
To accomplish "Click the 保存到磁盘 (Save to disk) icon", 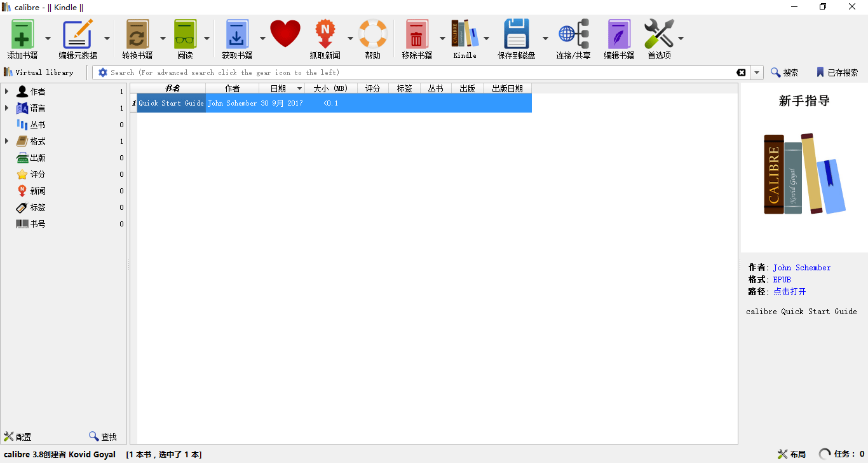I will 516,34.
